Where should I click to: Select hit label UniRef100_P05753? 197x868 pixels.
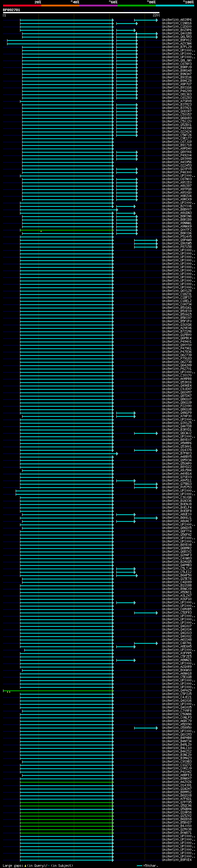tap(177, 487)
